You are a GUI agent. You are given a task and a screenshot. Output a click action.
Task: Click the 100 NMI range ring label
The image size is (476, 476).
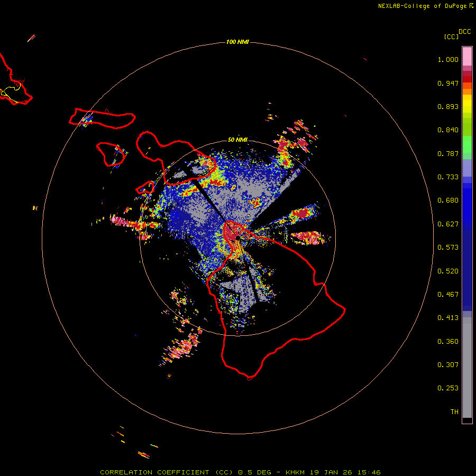pyautogui.click(x=237, y=42)
